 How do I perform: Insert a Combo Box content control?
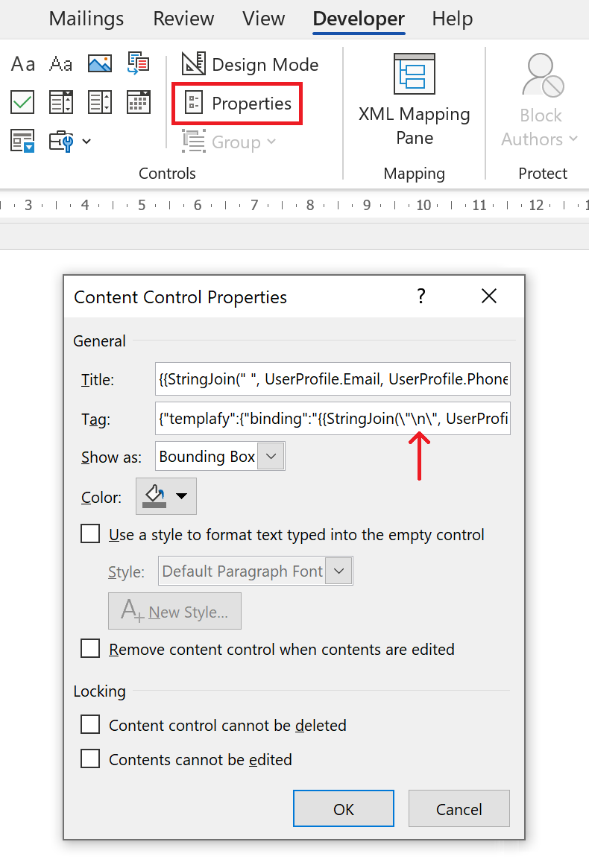tap(61, 102)
